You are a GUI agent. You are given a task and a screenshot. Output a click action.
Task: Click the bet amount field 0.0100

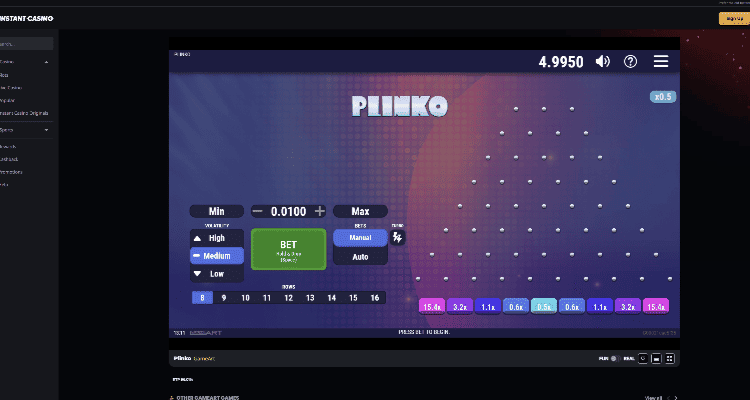pos(288,211)
